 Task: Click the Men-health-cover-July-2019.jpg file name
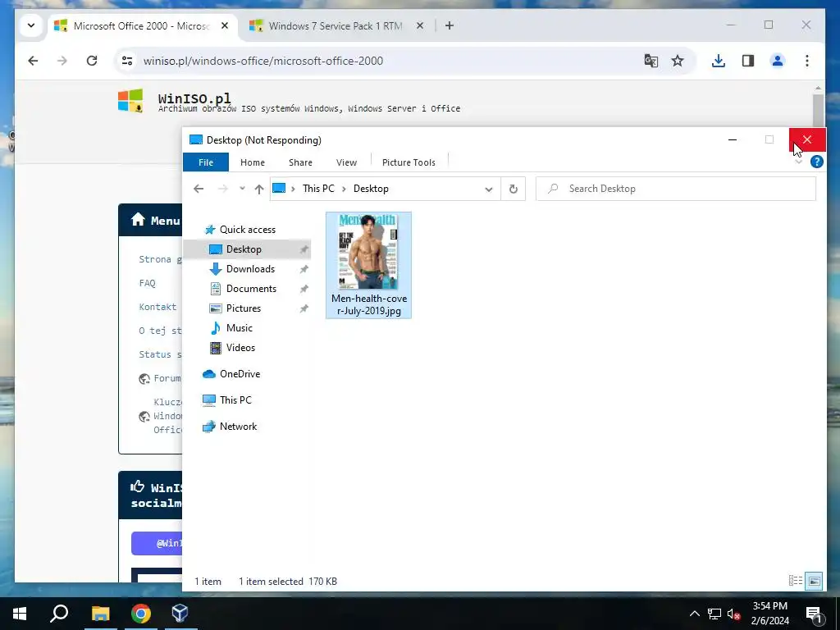tap(369, 305)
